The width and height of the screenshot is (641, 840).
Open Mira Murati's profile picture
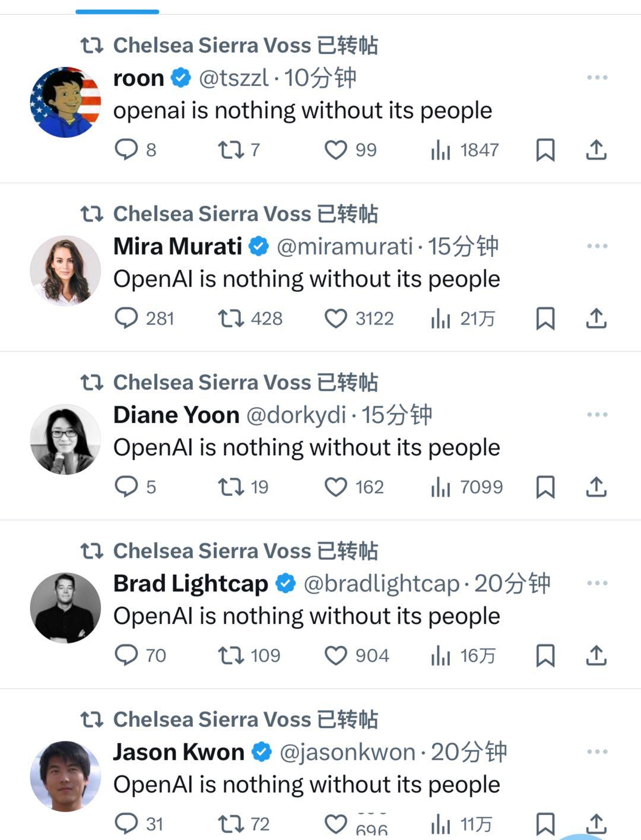[65, 271]
